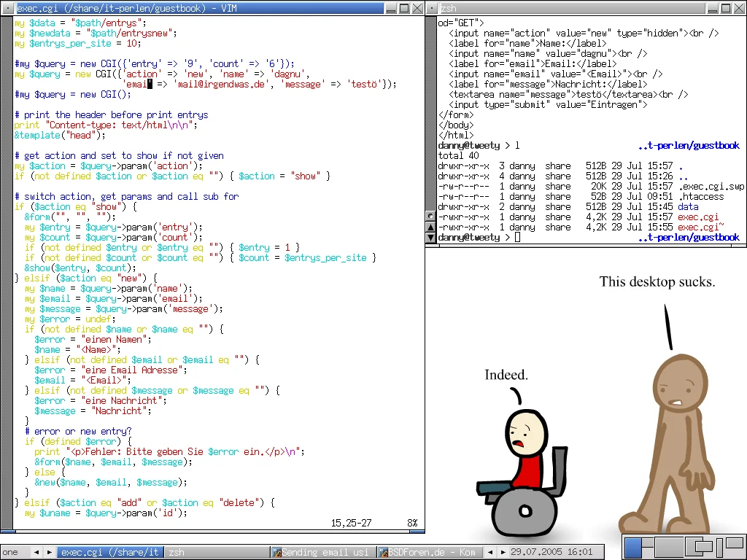This screenshot has width=747, height=560.
Task: Click 'Fehler: Bitte geben Sie' print line
Action: (169, 451)
